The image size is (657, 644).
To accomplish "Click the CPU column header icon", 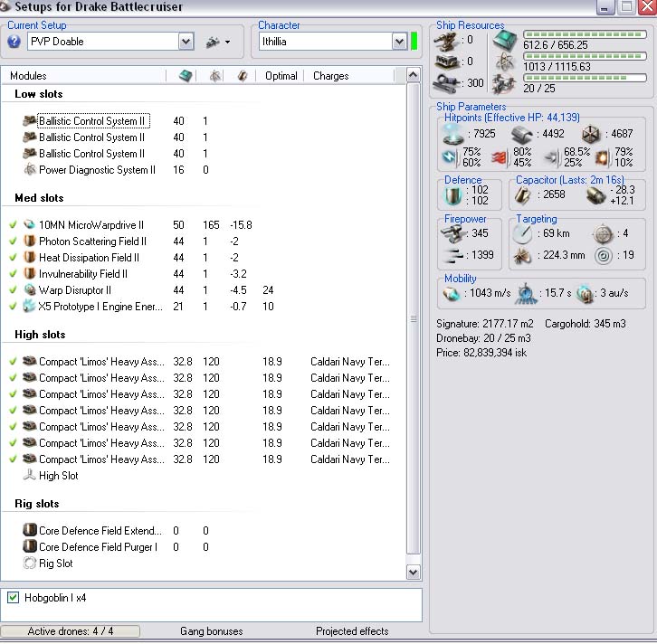I will (x=186, y=76).
